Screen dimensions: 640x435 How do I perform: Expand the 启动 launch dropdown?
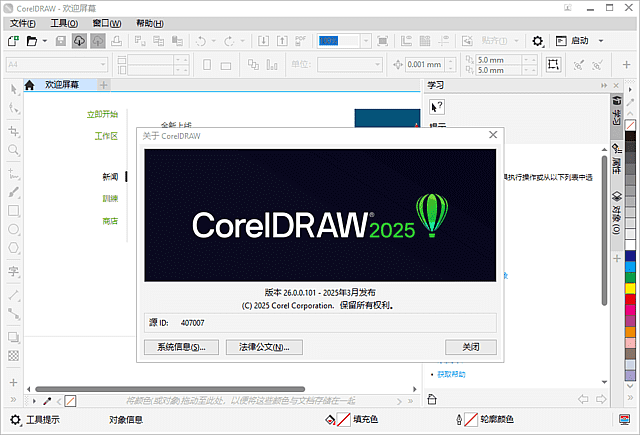pos(601,41)
